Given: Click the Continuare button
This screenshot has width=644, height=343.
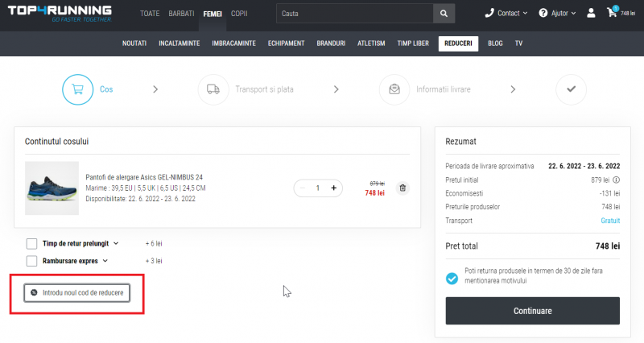Looking at the screenshot, I should [x=533, y=311].
